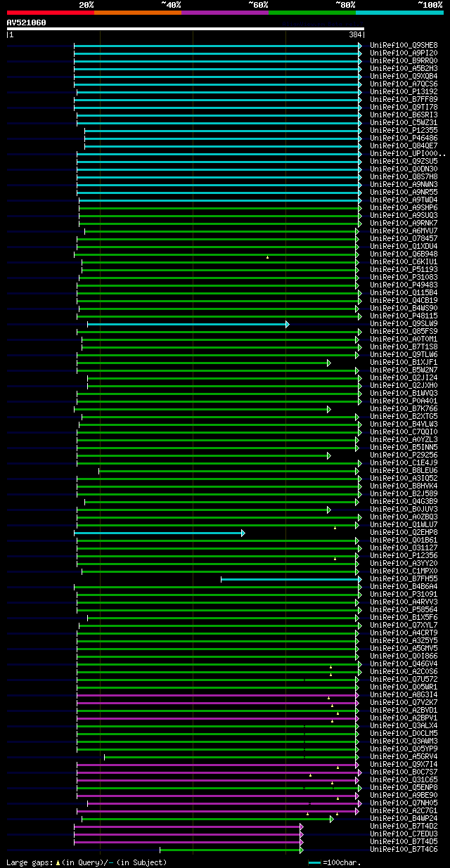Click the orange ~40% identity legend segment

(x=138, y=13)
